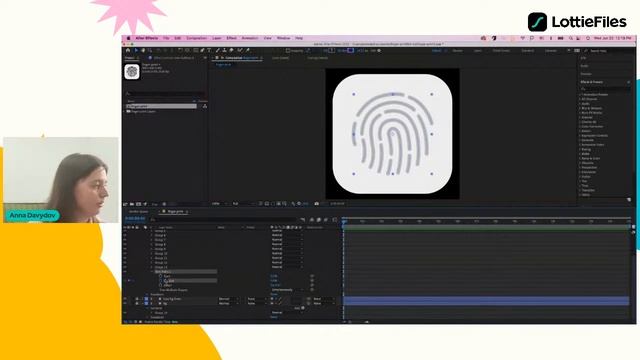Image resolution: width=640 pixels, height=360 pixels.
Task: Enable the Snapping checkbox in toolbar
Action: tap(288, 51)
